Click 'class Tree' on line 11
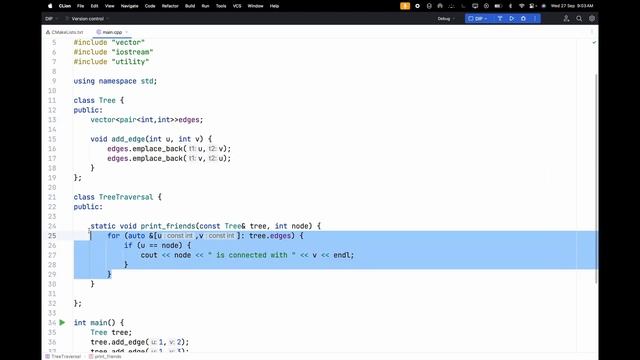The image size is (640, 360). pyautogui.click(x=94, y=100)
